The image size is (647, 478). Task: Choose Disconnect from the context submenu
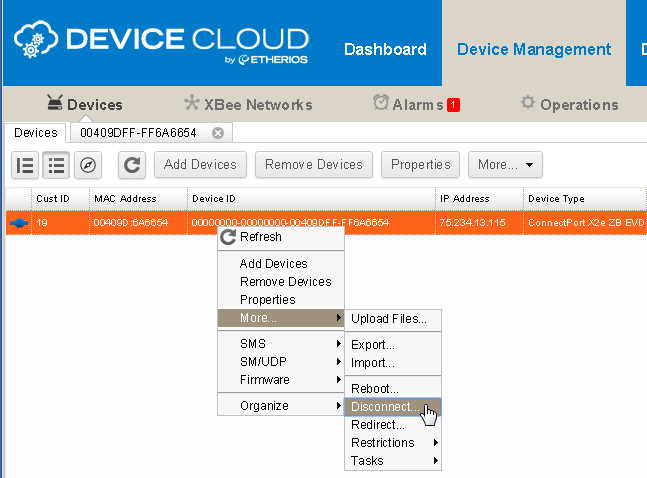385,407
